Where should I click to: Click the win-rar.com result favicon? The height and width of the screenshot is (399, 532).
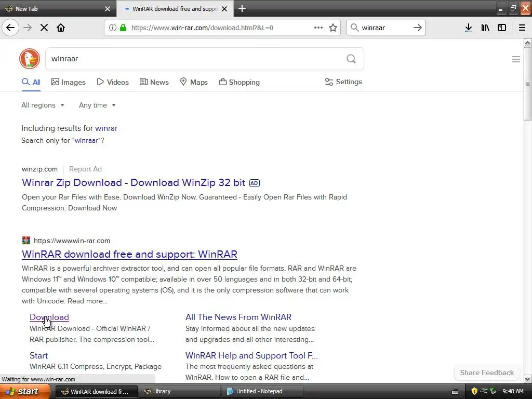pos(26,241)
